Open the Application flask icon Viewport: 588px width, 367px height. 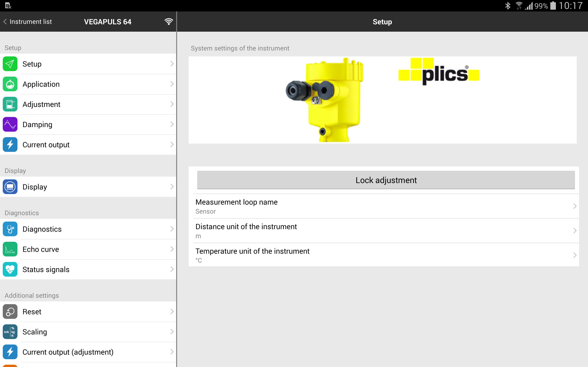click(10, 84)
